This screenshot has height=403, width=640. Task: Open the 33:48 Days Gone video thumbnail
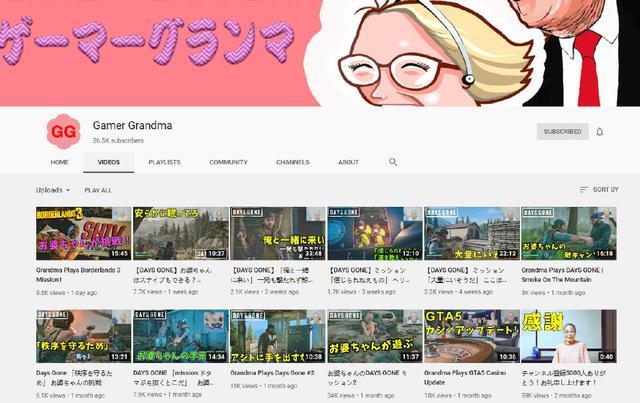tap(278, 234)
